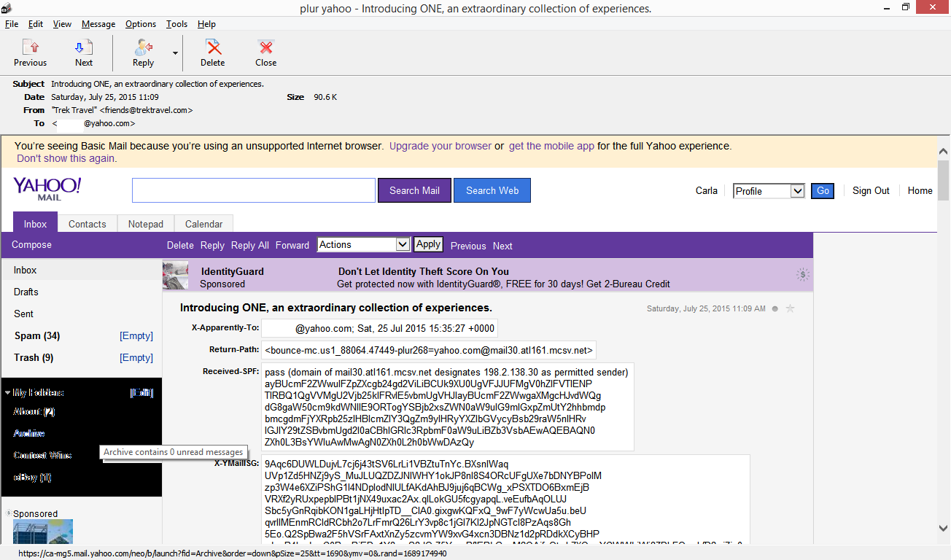Click the get the mobile app link
Screen dimensions: 951x560
coord(551,146)
